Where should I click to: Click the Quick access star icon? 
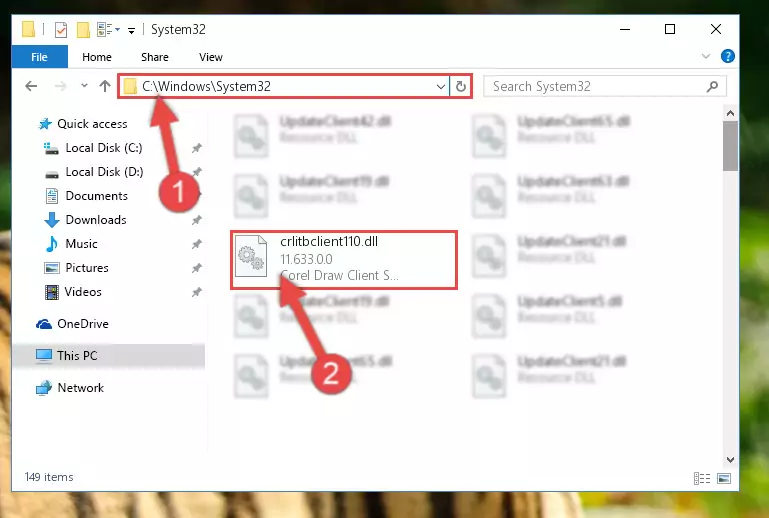(45, 124)
